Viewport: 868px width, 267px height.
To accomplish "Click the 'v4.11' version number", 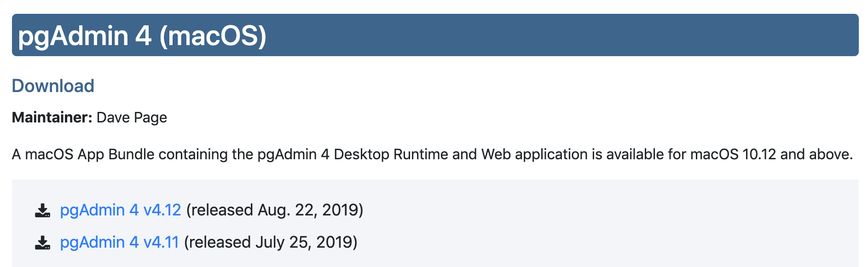I will pos(161,242).
